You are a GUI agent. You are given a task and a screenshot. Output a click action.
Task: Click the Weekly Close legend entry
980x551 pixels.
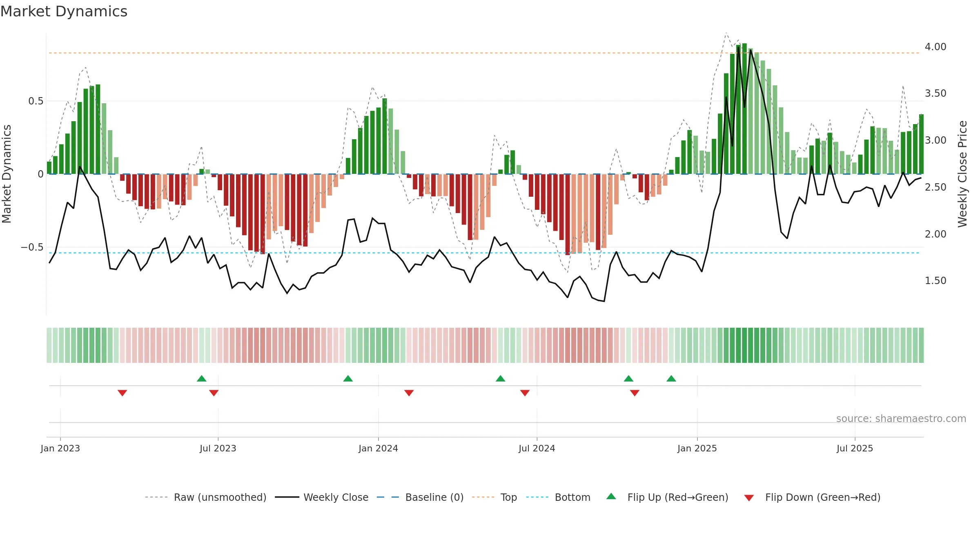[322, 497]
